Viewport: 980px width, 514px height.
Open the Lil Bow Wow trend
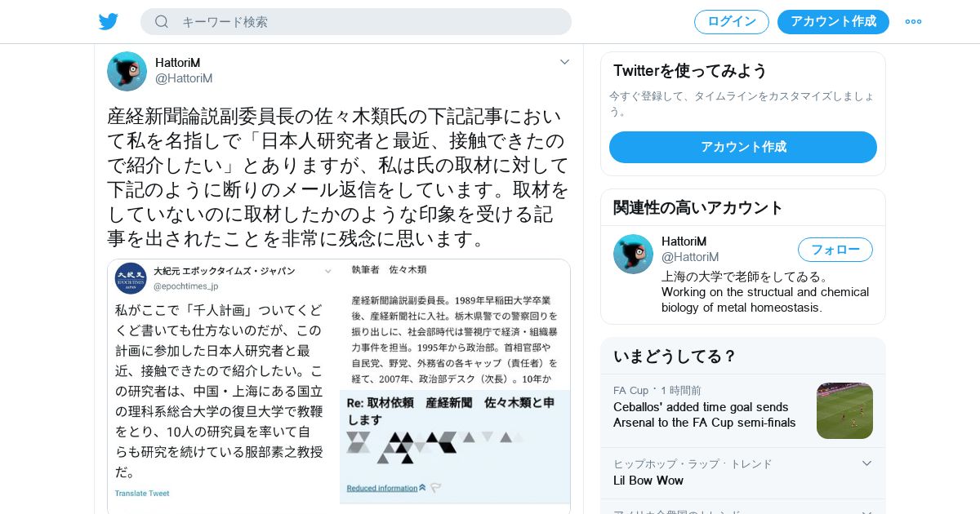click(648, 481)
